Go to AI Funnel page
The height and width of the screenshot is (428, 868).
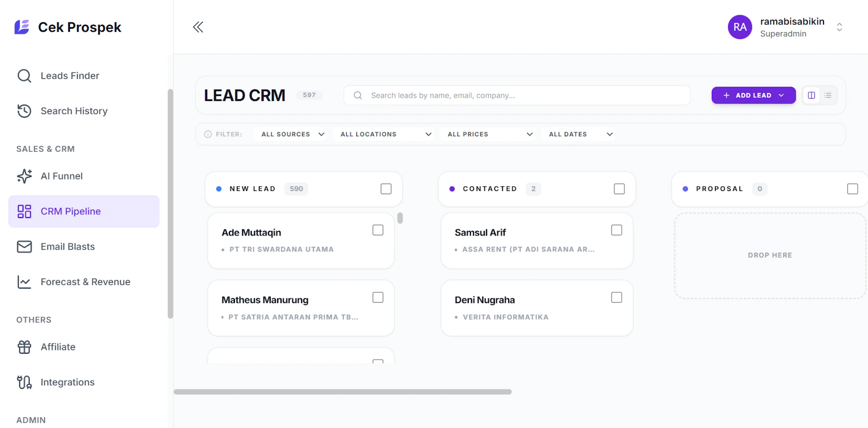pos(84,176)
